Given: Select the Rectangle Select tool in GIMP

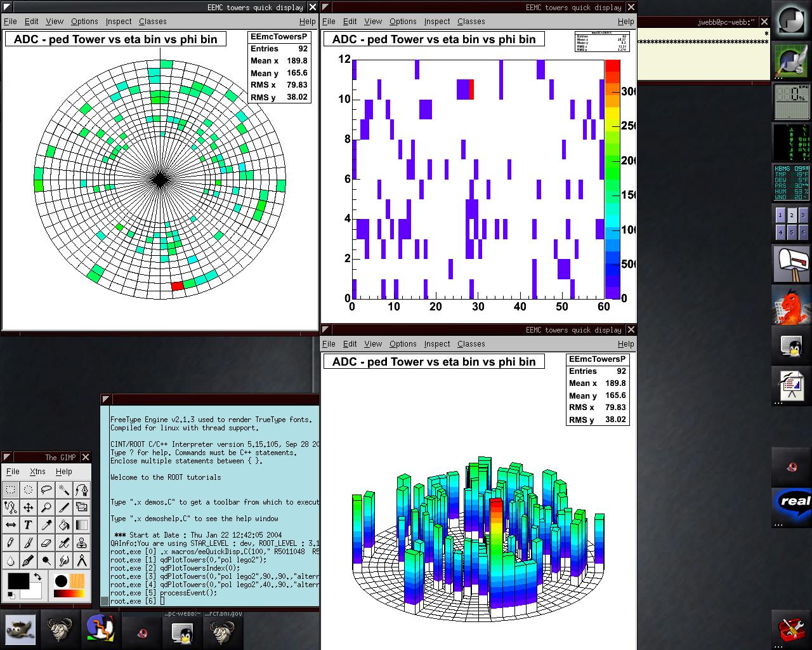Looking at the screenshot, I should pyautogui.click(x=11, y=490).
